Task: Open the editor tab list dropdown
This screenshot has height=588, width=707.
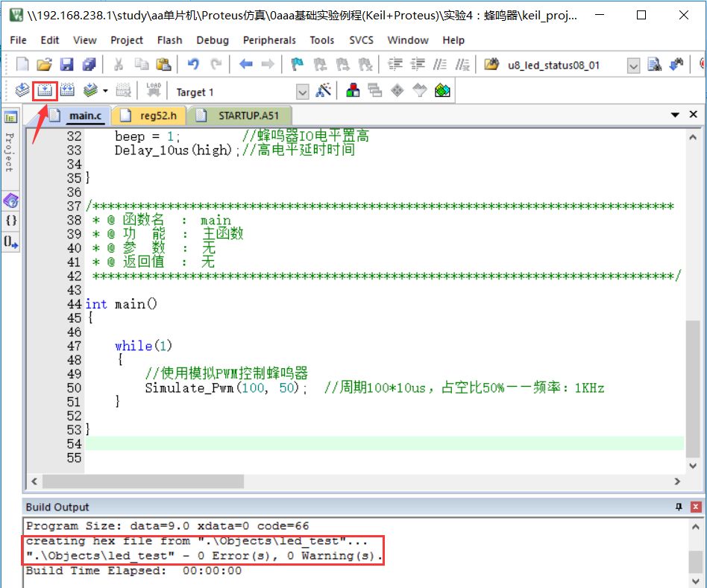Action: tap(675, 115)
